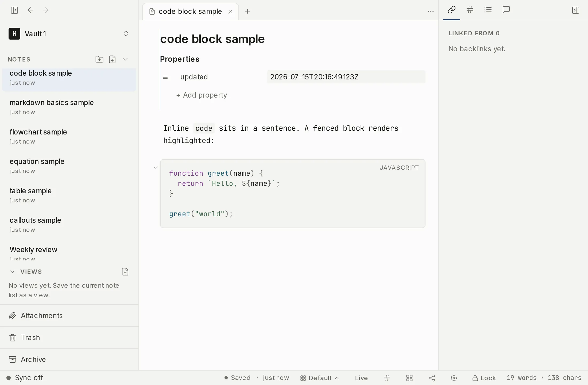This screenshot has height=385, width=588.
Task: Collapse the JavaScript code block chevron
Action: [x=156, y=168]
